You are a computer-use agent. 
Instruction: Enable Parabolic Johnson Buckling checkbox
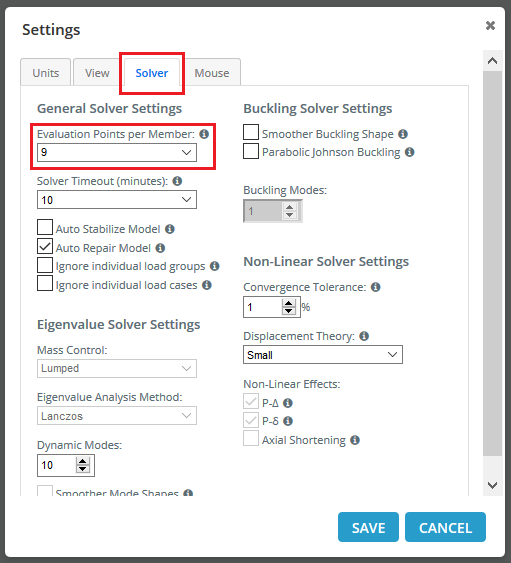coord(251,151)
